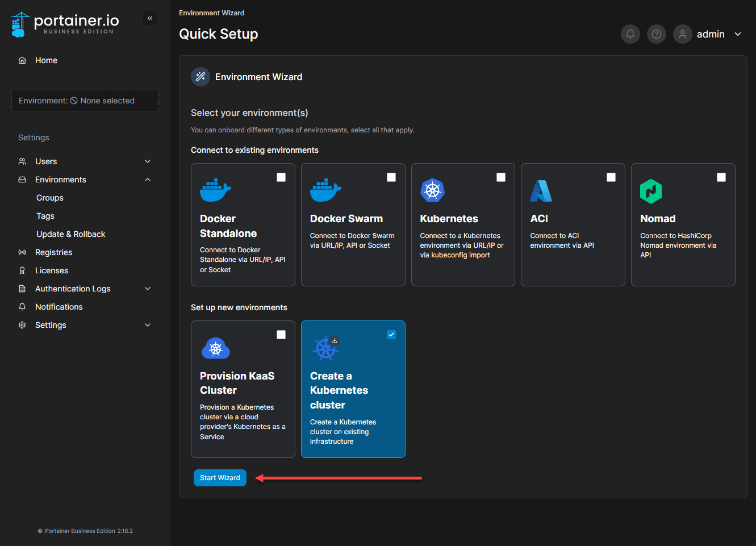The image size is (756, 546).
Task: Expand the Authentication Logs chevron
Action: click(x=148, y=289)
